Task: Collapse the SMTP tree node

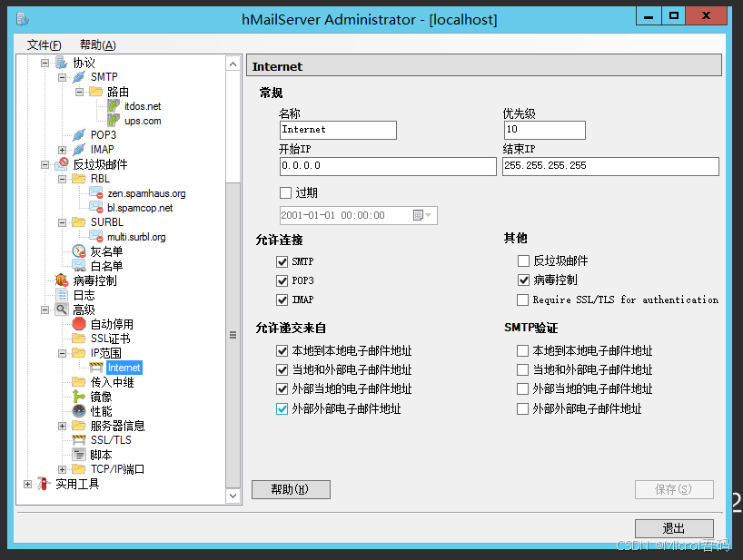Action: coord(62,77)
